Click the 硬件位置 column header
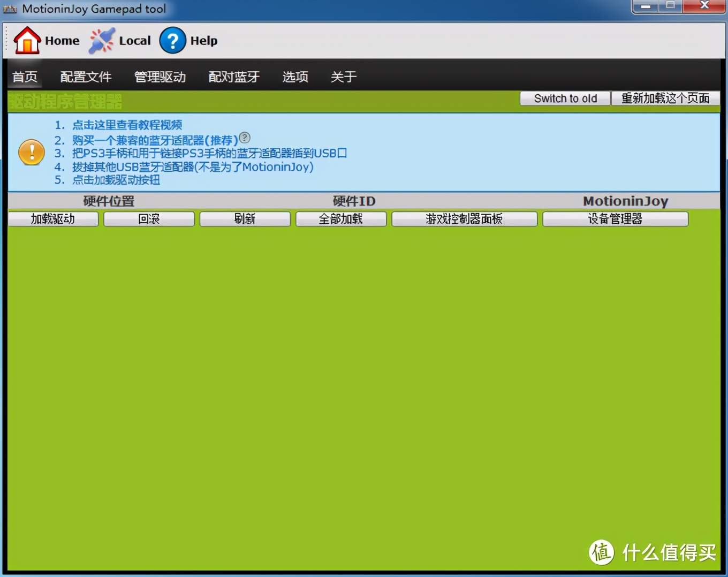 [x=109, y=201]
